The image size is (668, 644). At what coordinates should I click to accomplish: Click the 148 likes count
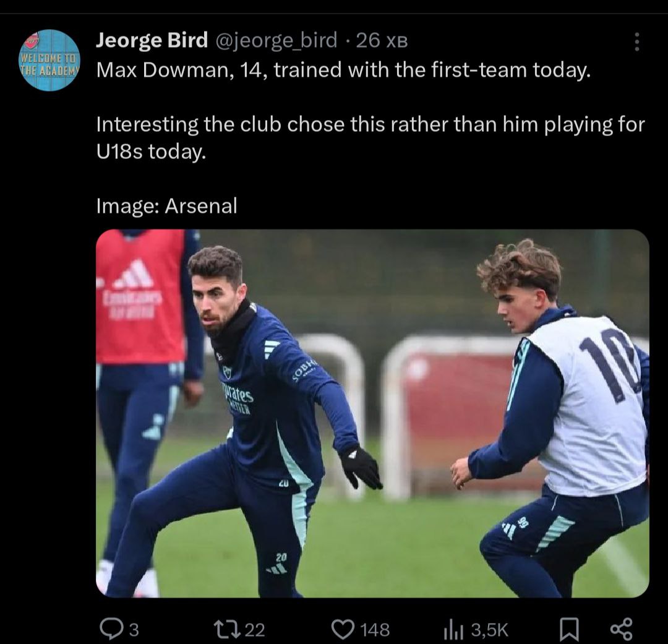pos(375,630)
